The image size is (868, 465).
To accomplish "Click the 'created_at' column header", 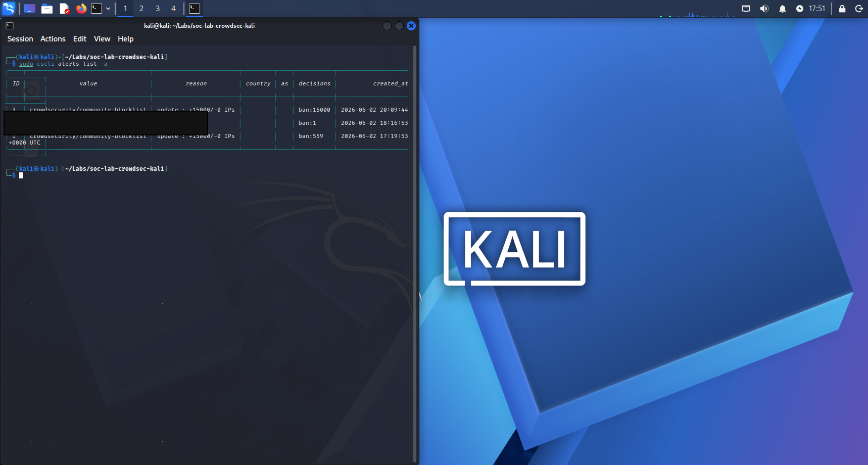I will click(x=391, y=84).
